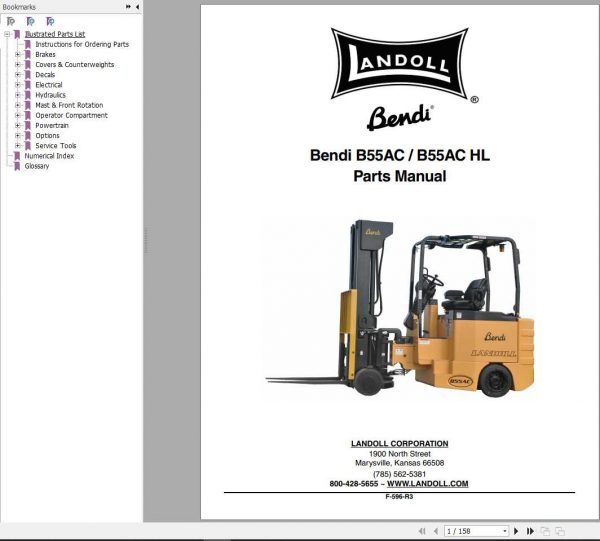The width and height of the screenshot is (600, 541).
Task: Go to the previous page
Action: pos(436,531)
